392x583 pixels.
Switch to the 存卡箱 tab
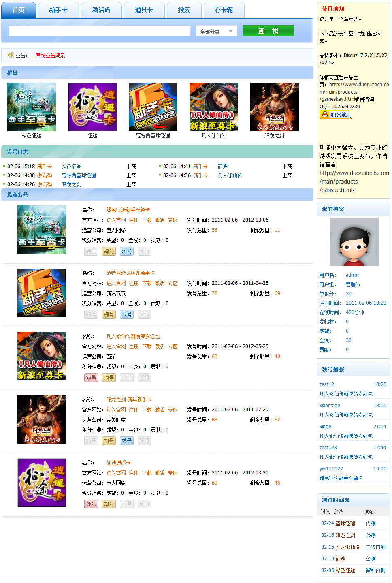[x=224, y=10]
